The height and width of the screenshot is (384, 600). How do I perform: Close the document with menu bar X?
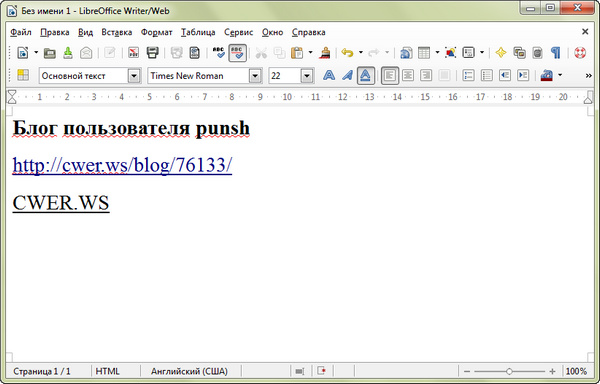click(585, 32)
